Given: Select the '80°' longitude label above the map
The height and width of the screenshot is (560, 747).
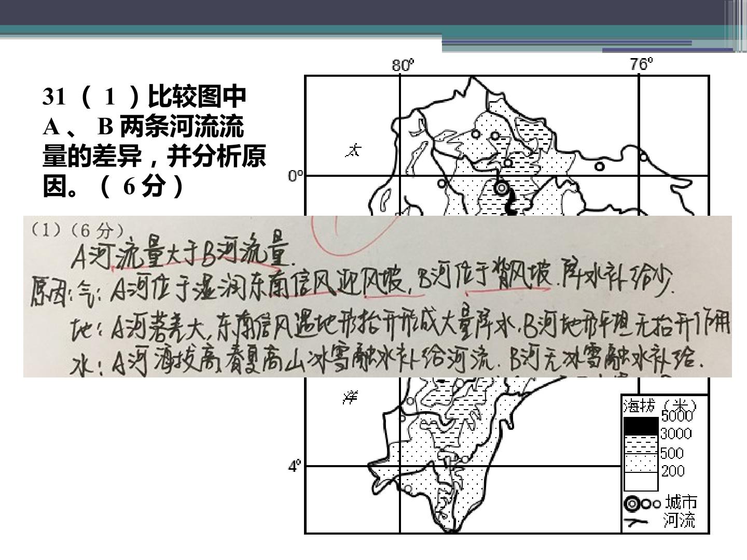Looking at the screenshot, I should (403, 65).
